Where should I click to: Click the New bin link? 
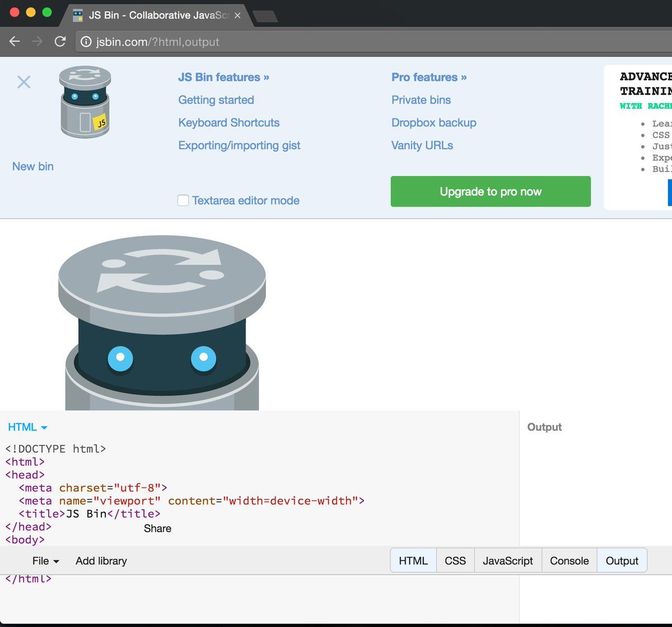point(33,166)
